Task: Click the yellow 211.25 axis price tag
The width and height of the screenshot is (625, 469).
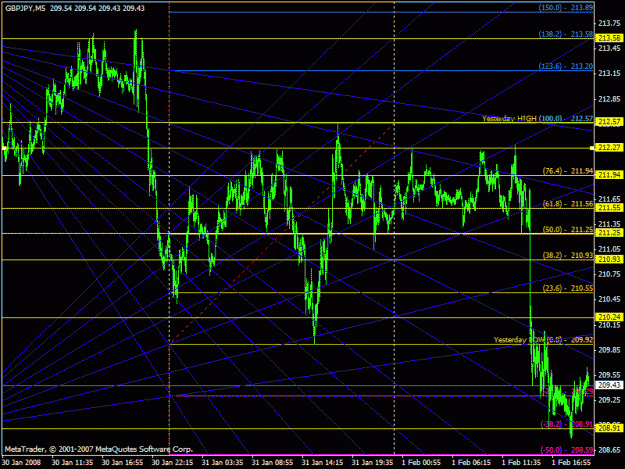Action: 609,233
